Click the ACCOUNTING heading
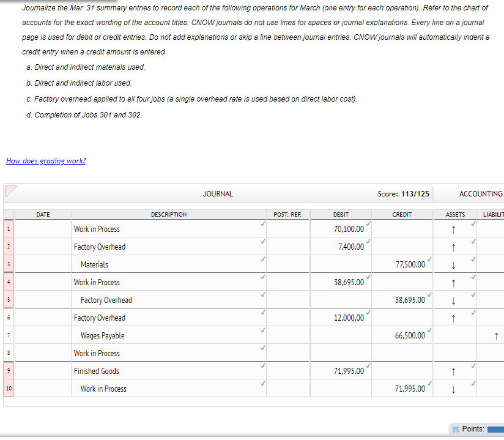This screenshot has width=504, height=440. point(481,194)
